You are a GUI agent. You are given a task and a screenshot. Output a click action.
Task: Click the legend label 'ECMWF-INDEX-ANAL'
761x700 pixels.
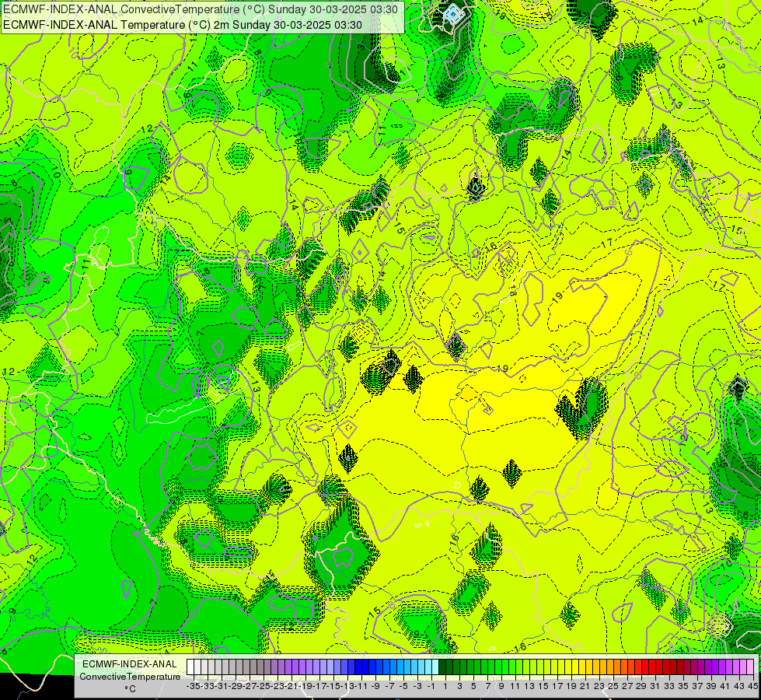point(130,664)
